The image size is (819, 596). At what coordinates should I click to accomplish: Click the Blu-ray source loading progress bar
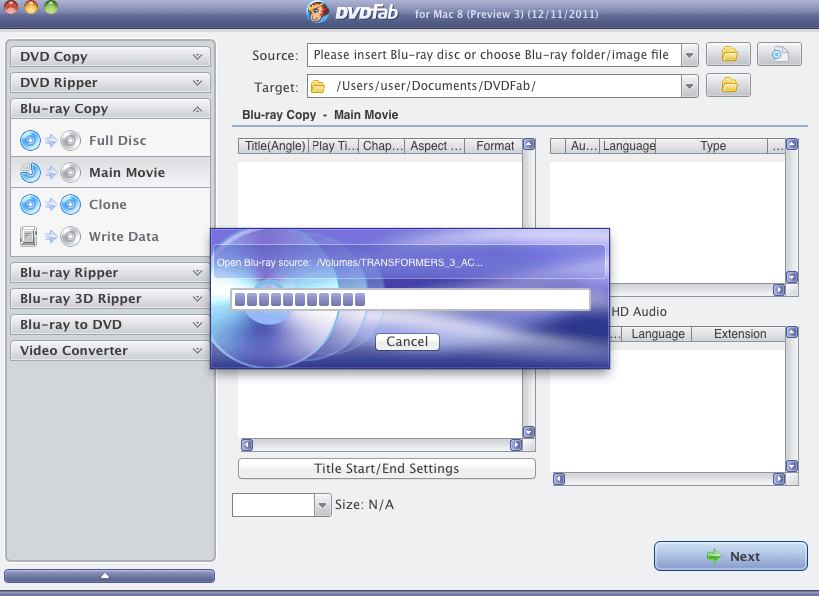[x=411, y=299]
